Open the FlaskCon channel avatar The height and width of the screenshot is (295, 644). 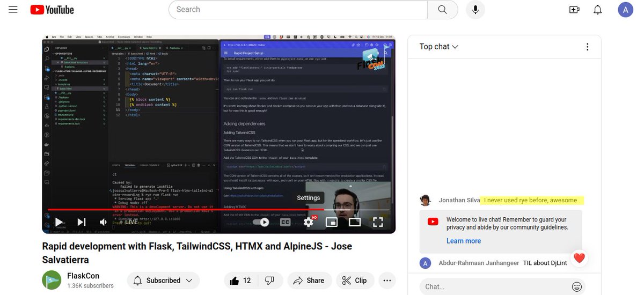pos(52,281)
